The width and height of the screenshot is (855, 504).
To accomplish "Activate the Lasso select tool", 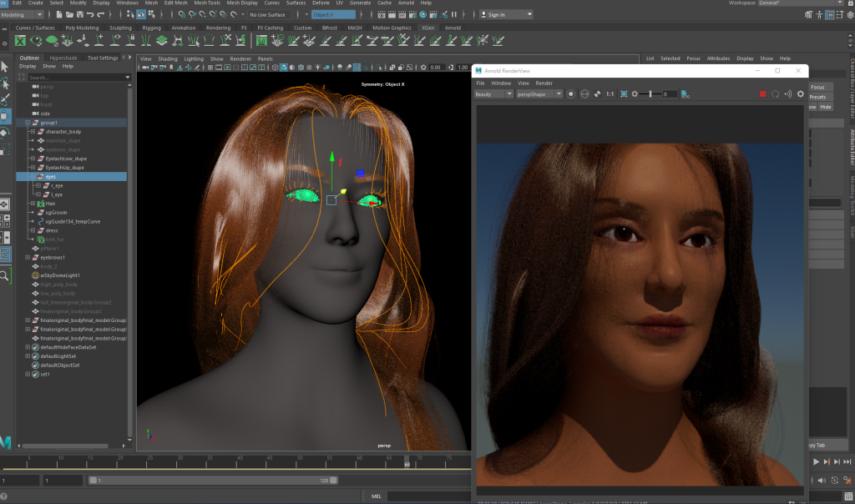I will tap(5, 83).
